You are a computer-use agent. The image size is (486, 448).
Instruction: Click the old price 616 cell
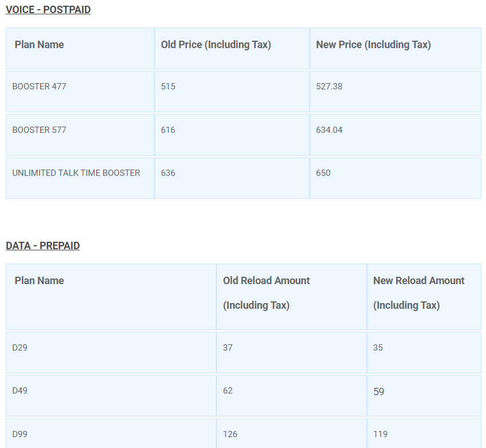pyautogui.click(x=232, y=135)
